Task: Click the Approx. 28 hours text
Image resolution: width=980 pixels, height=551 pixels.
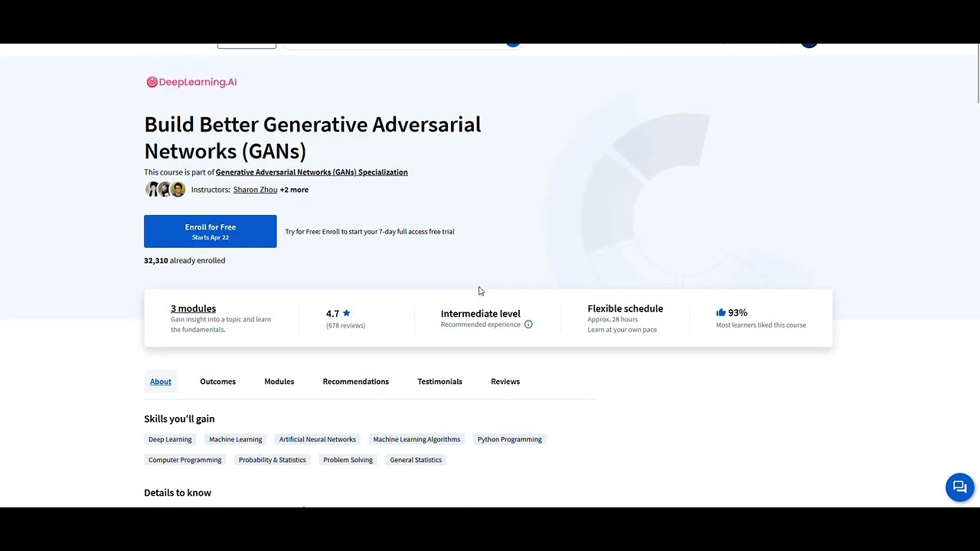Action: (x=612, y=319)
